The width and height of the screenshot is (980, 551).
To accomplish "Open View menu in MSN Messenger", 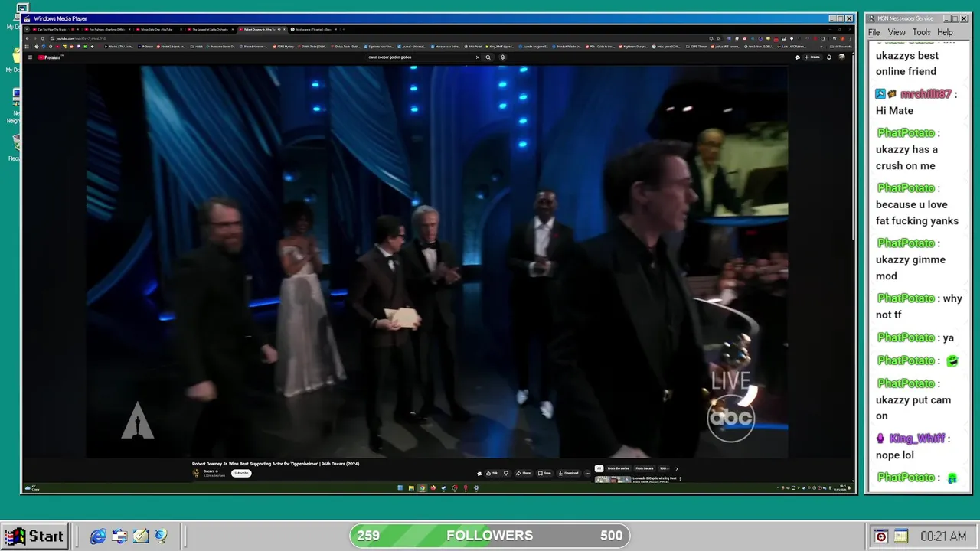I will click(x=897, y=32).
